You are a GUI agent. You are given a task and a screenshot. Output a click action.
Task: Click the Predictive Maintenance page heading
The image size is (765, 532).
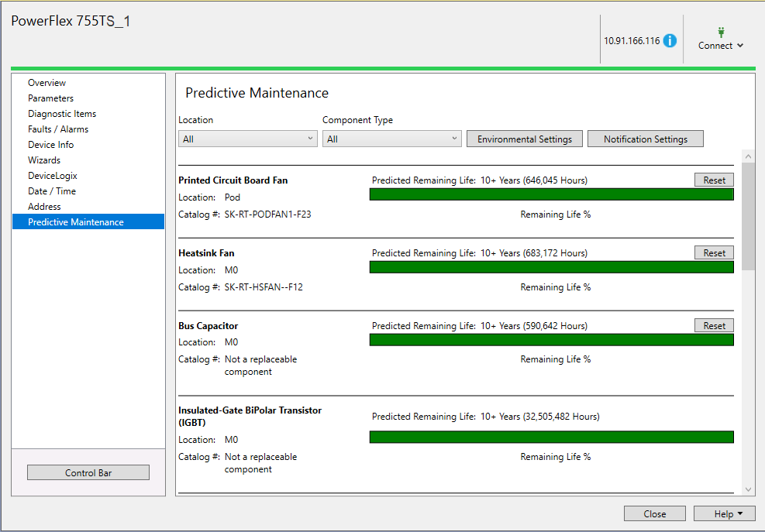pyautogui.click(x=257, y=93)
